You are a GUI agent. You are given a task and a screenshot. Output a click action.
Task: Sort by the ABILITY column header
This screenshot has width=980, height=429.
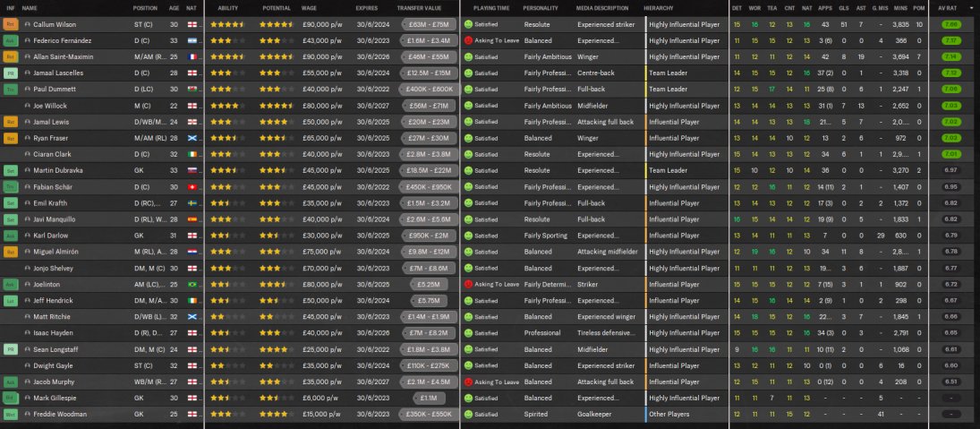click(227, 8)
